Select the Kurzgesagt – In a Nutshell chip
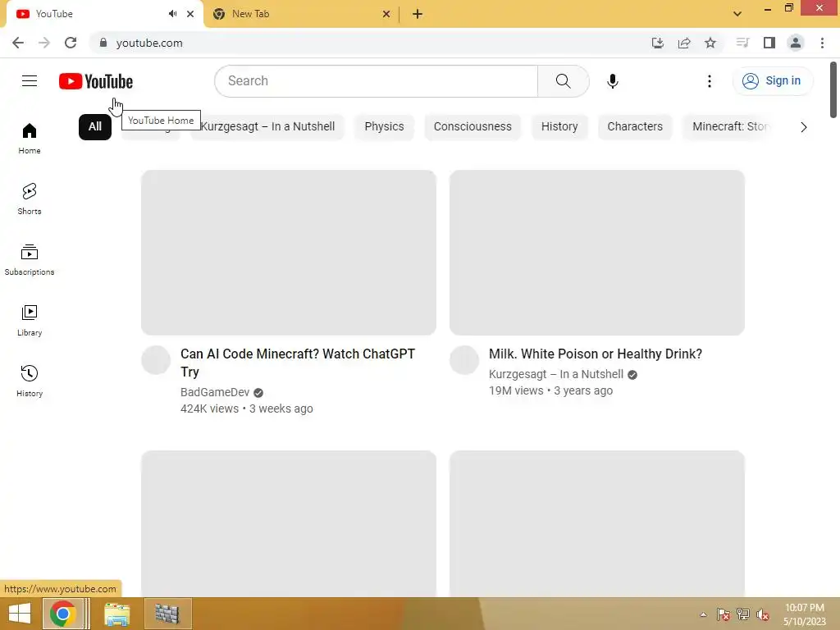Screen dimensions: 840x630 pyautogui.click(x=267, y=127)
